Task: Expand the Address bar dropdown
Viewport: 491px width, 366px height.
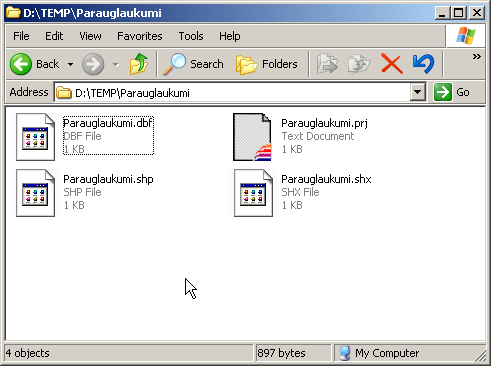Action: pyautogui.click(x=418, y=92)
